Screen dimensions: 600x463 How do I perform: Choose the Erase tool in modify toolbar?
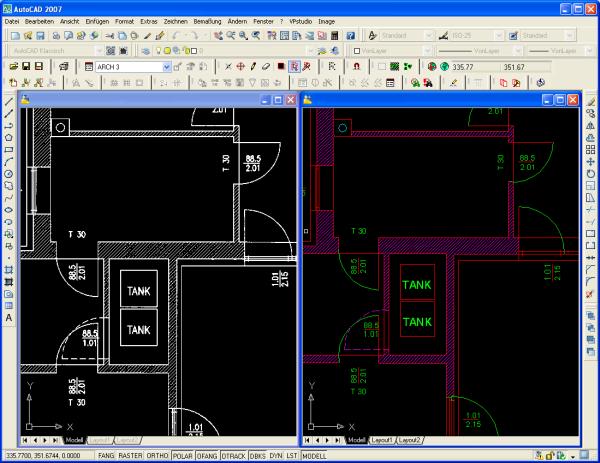coord(591,101)
